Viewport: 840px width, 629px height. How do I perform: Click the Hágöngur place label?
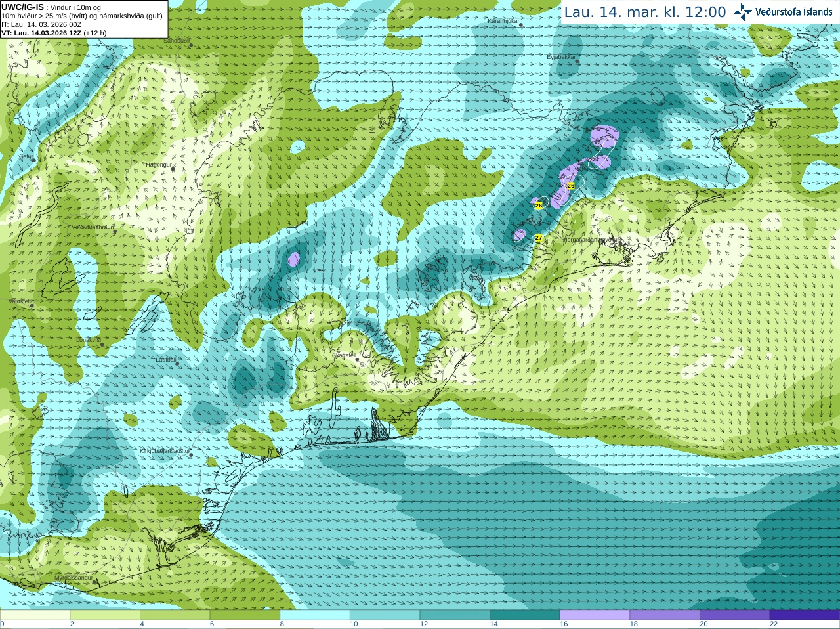(x=158, y=165)
